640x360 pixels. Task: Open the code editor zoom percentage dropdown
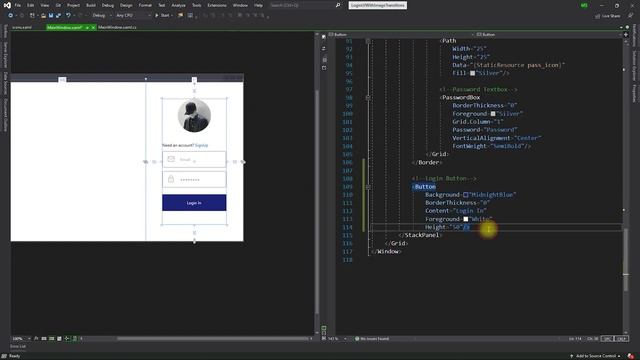pos(337,339)
